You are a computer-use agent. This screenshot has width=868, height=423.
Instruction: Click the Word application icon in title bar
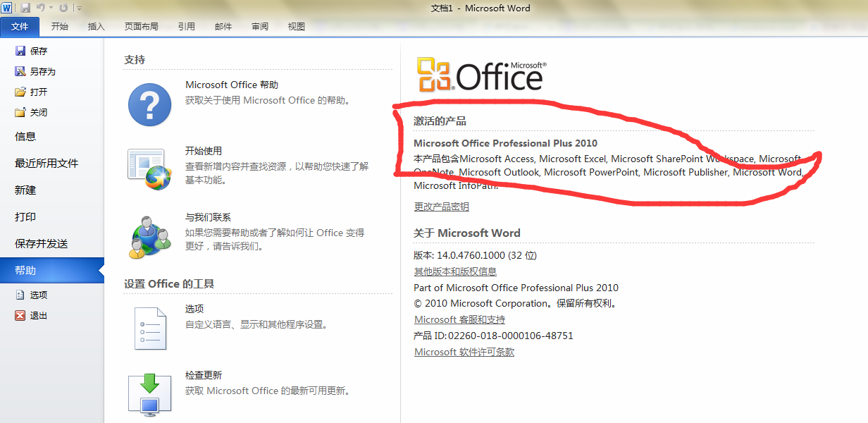tap(7, 8)
